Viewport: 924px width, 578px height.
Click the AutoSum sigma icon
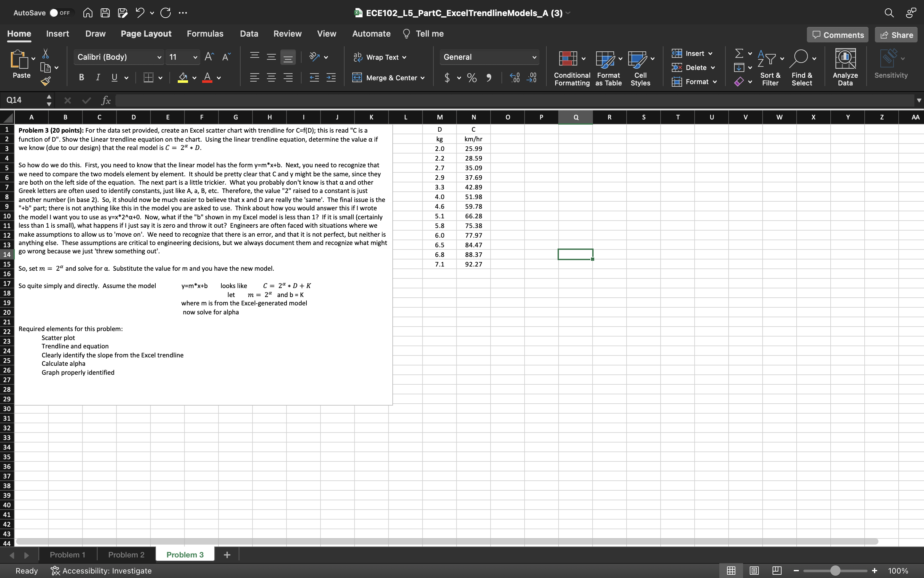tap(739, 54)
